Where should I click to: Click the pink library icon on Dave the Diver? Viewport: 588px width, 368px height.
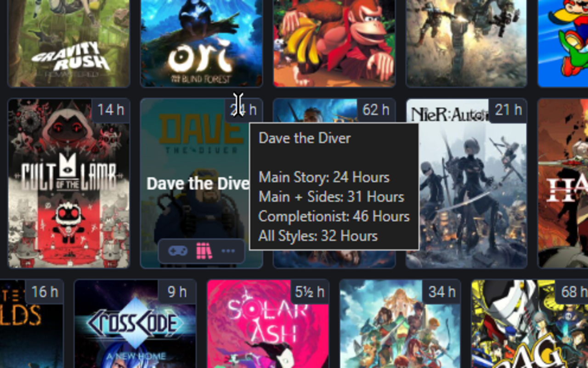(204, 251)
